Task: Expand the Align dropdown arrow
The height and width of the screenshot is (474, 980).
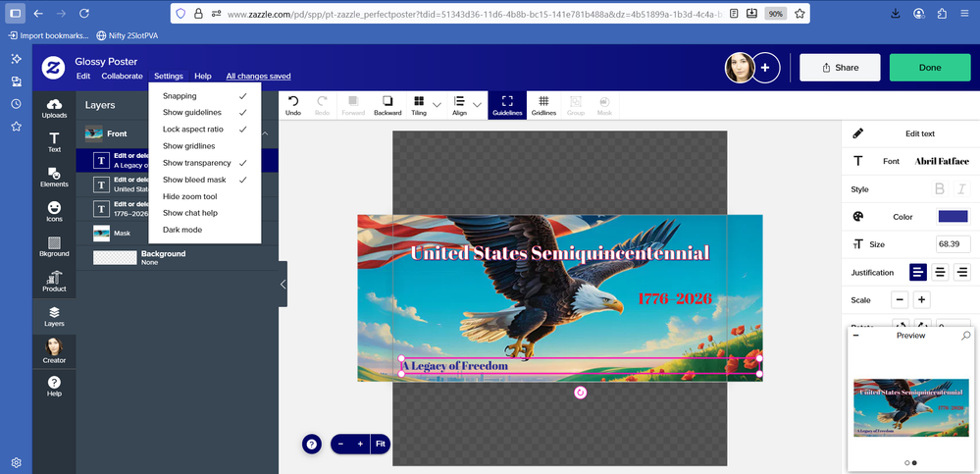Action: click(x=478, y=105)
